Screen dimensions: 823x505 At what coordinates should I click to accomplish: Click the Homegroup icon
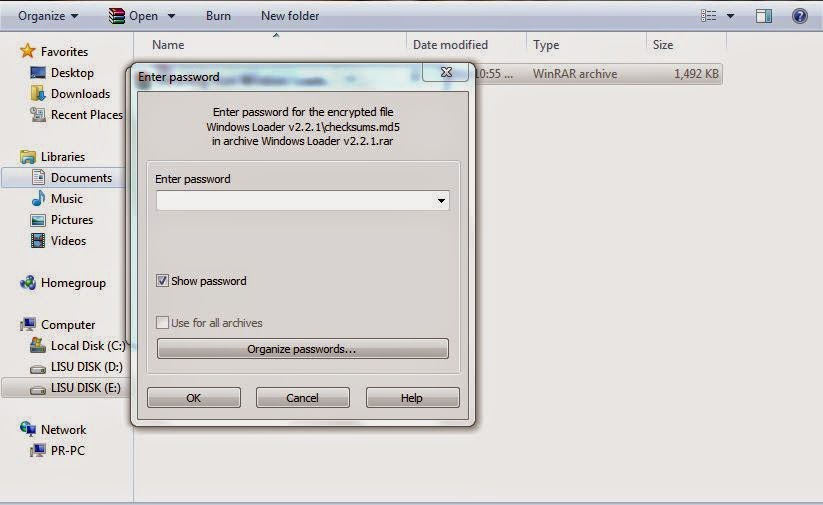(27, 282)
